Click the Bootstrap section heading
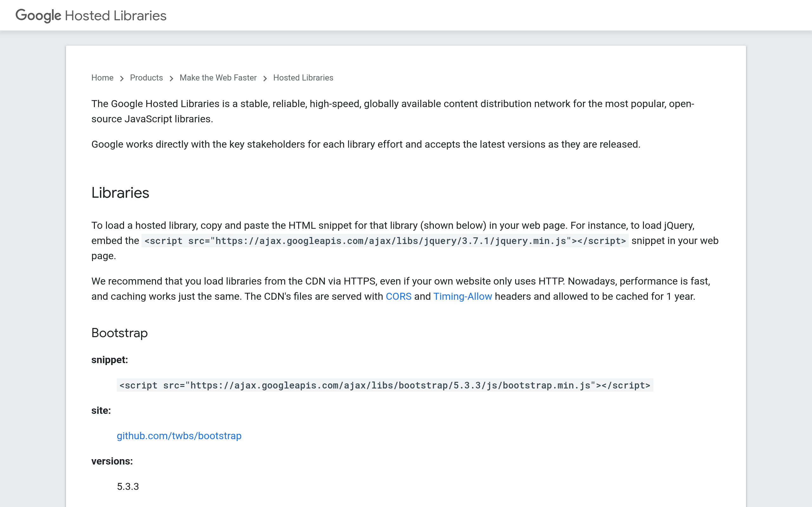812x507 pixels. [120, 333]
